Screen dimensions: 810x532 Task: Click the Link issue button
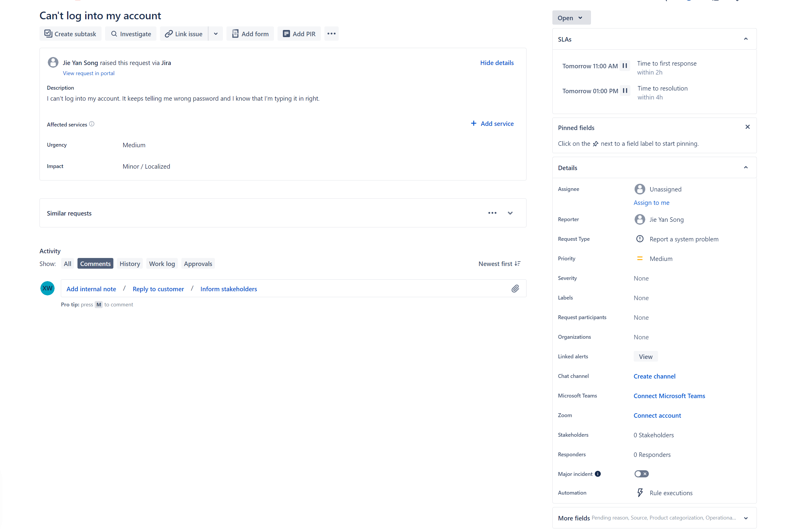184,34
